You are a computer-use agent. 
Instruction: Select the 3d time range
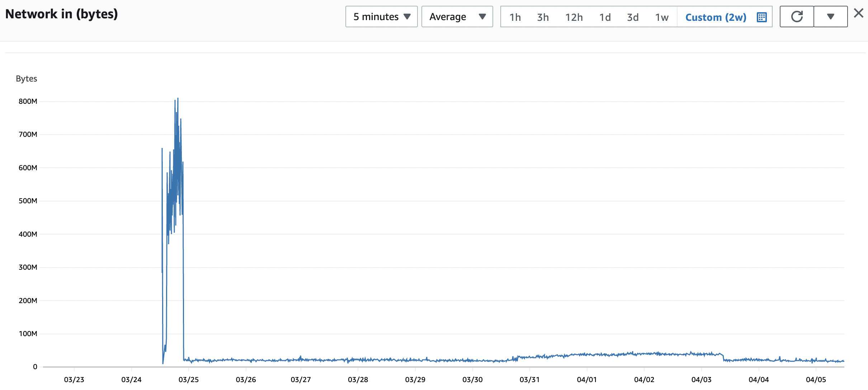pyautogui.click(x=632, y=17)
